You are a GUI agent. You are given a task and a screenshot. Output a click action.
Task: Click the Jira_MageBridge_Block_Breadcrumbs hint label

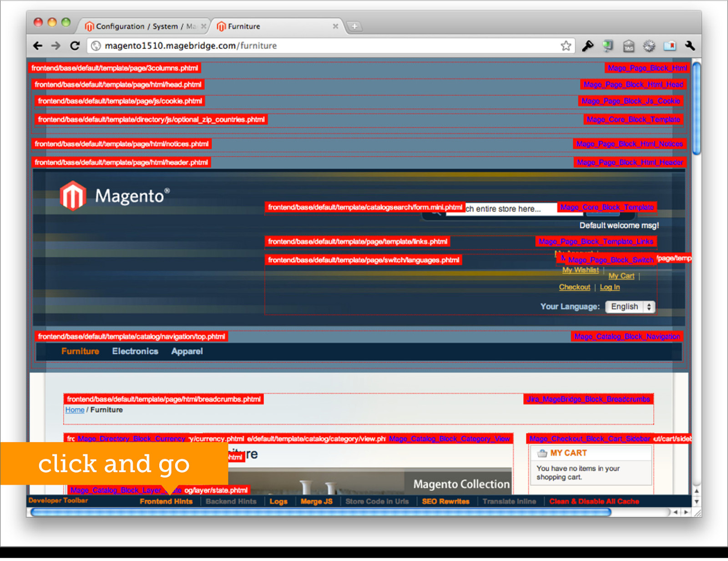click(x=588, y=399)
